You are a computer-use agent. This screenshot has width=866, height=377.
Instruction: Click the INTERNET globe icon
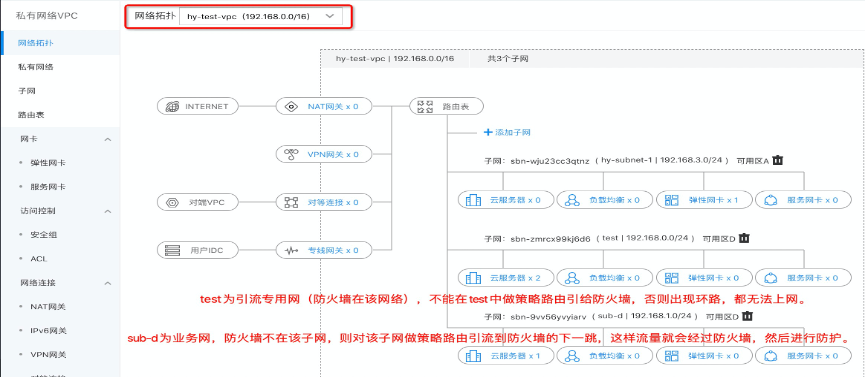[x=173, y=107]
